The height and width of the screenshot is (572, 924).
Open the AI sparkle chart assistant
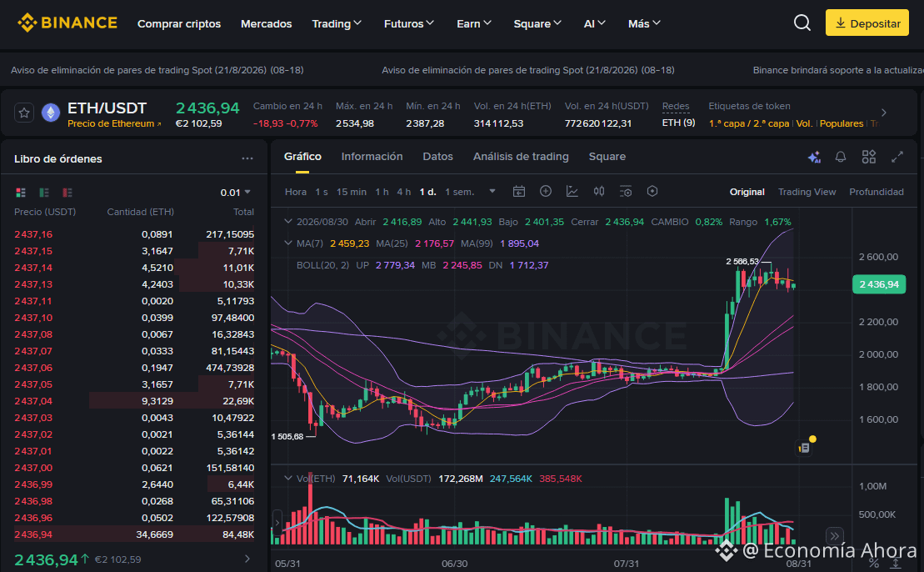click(814, 157)
